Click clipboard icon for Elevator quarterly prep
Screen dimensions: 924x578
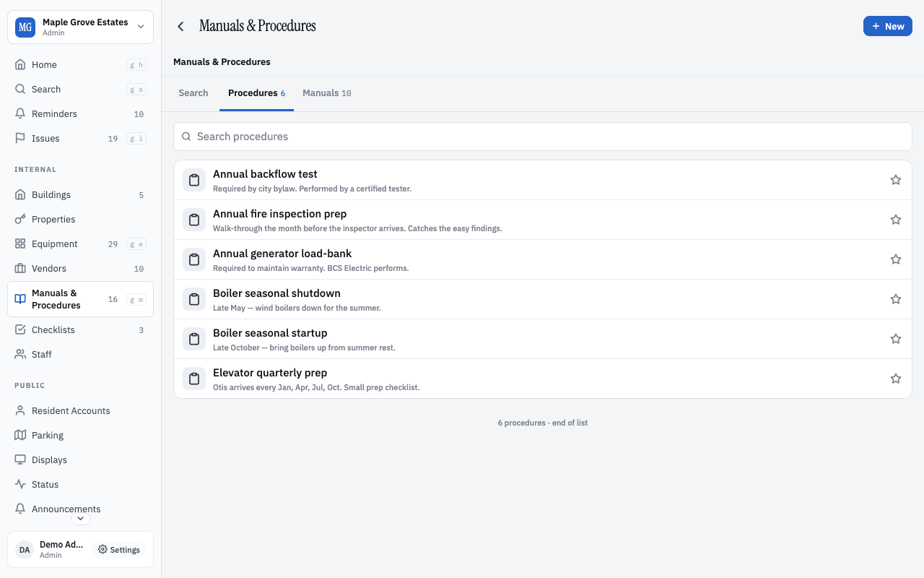pyautogui.click(x=194, y=379)
